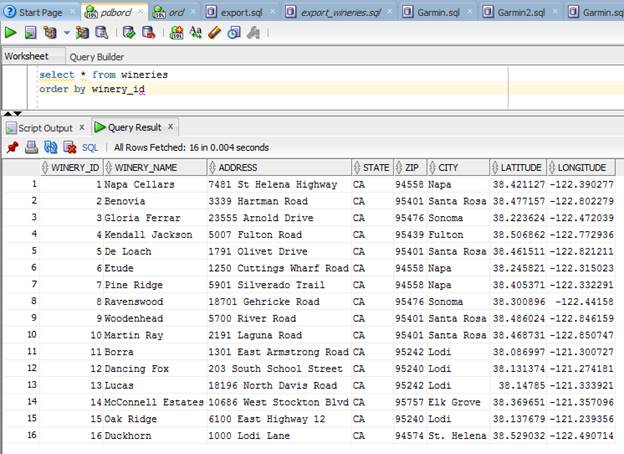Click the Run Script icon
This screenshot has width=624, height=454.
31,33
